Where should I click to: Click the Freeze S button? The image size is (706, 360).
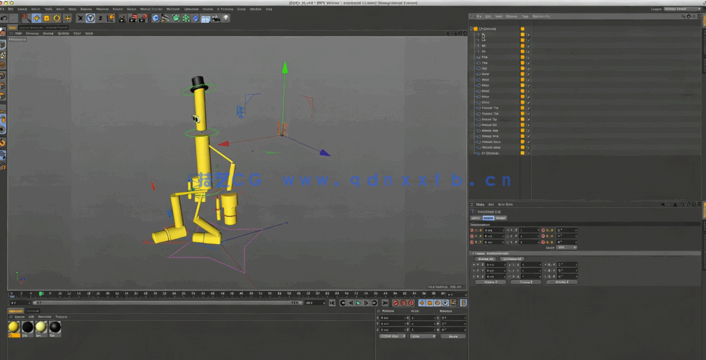point(526,282)
